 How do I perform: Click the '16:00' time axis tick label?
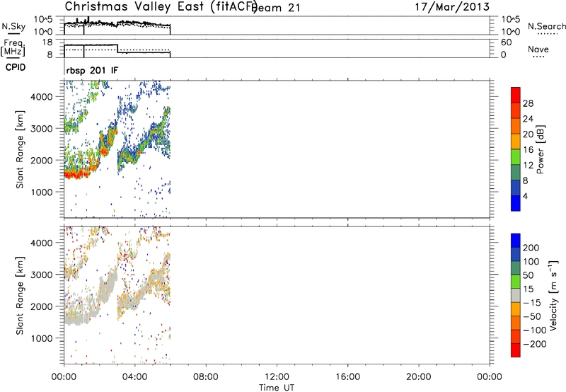click(347, 377)
